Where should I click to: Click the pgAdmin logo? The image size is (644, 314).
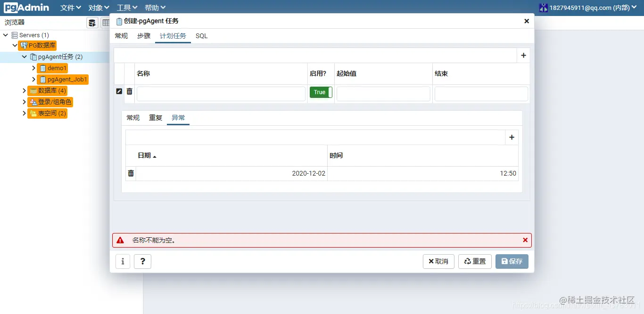[26, 8]
